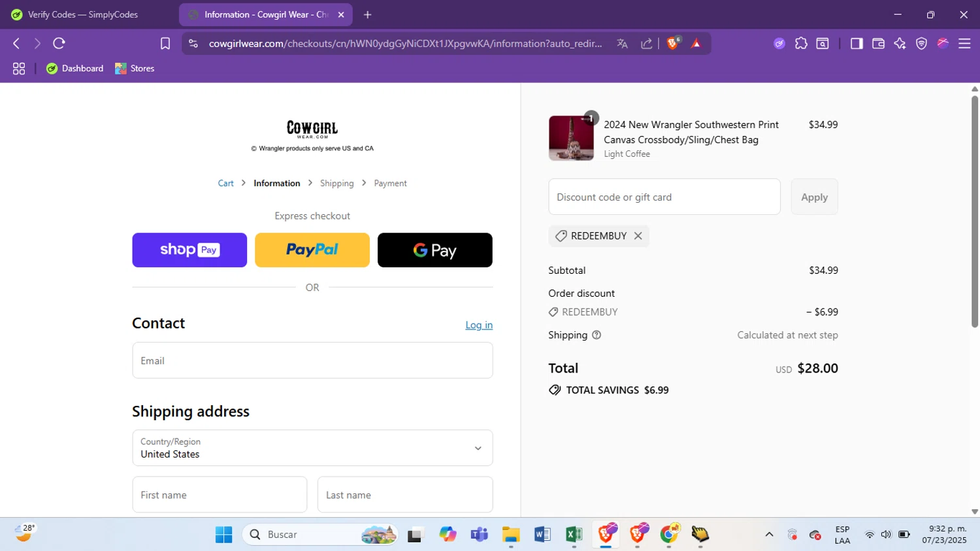Open the browser hamburger main menu
The height and width of the screenshot is (551, 980).
point(964,43)
